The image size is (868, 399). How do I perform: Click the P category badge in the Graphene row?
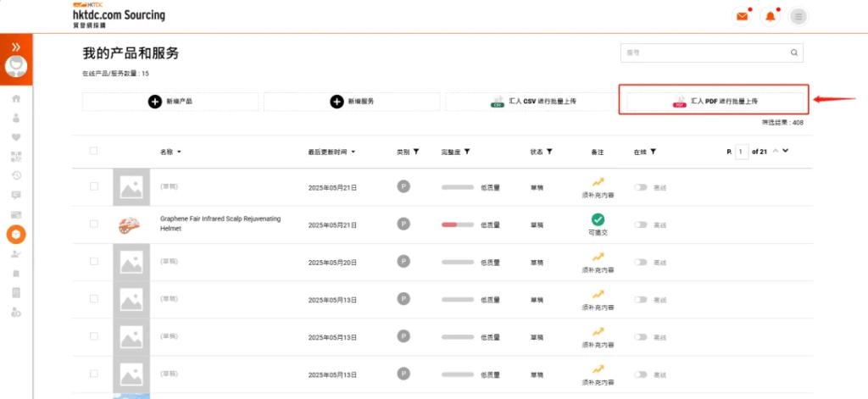[x=403, y=224]
